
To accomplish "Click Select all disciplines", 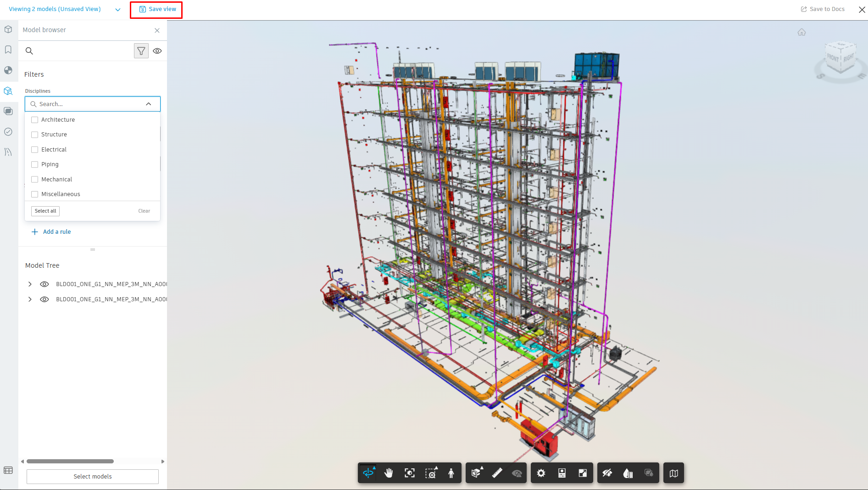I will (45, 211).
